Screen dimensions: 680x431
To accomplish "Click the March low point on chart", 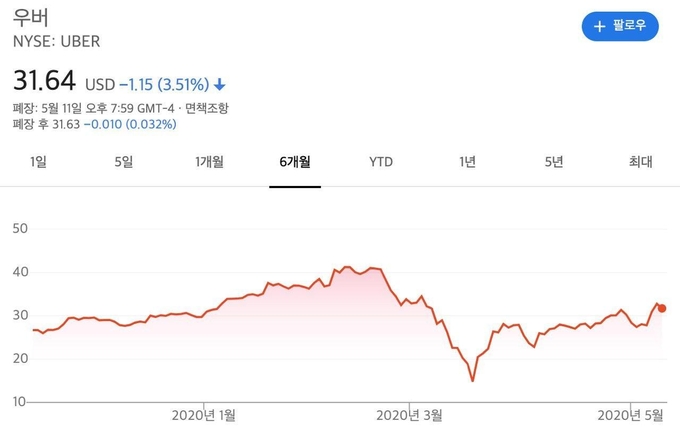I will click(x=472, y=381).
